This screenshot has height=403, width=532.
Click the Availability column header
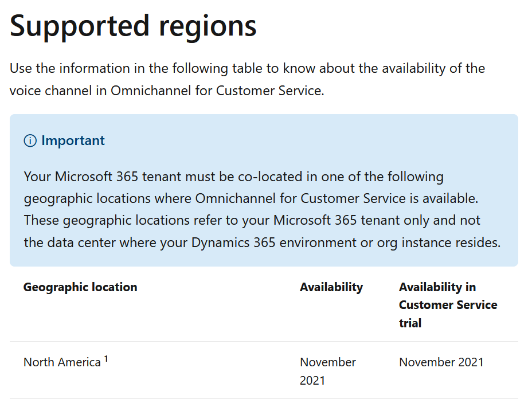331,287
